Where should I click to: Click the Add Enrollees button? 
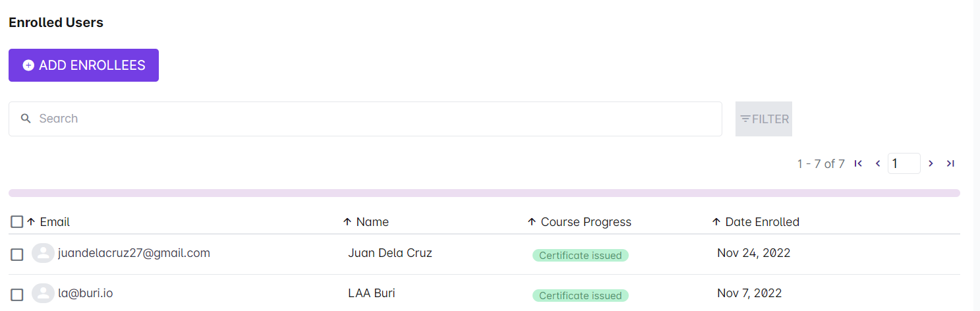[x=84, y=65]
